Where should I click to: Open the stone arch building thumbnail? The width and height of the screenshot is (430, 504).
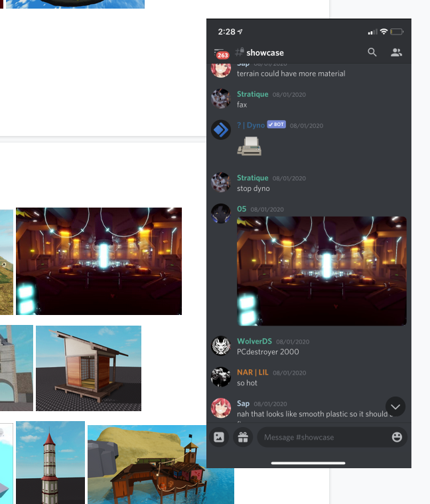coord(17,368)
